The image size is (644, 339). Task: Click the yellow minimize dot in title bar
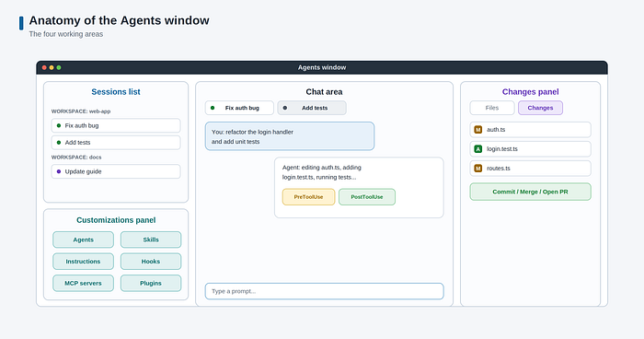pos(52,67)
